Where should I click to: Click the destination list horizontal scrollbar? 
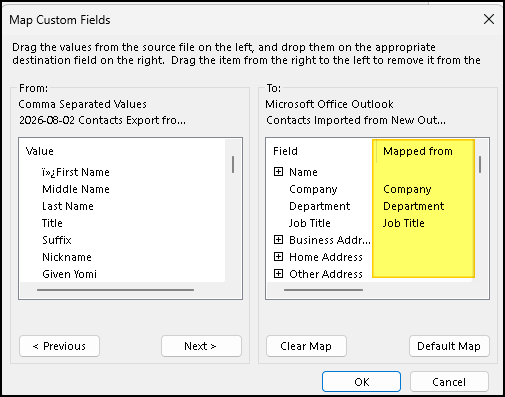(x=323, y=290)
